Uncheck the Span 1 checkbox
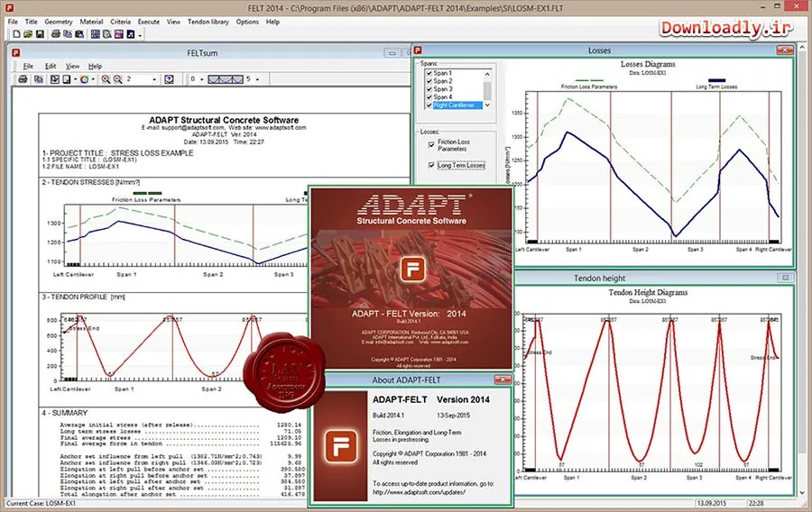The height and width of the screenshot is (512, 812). [429, 73]
